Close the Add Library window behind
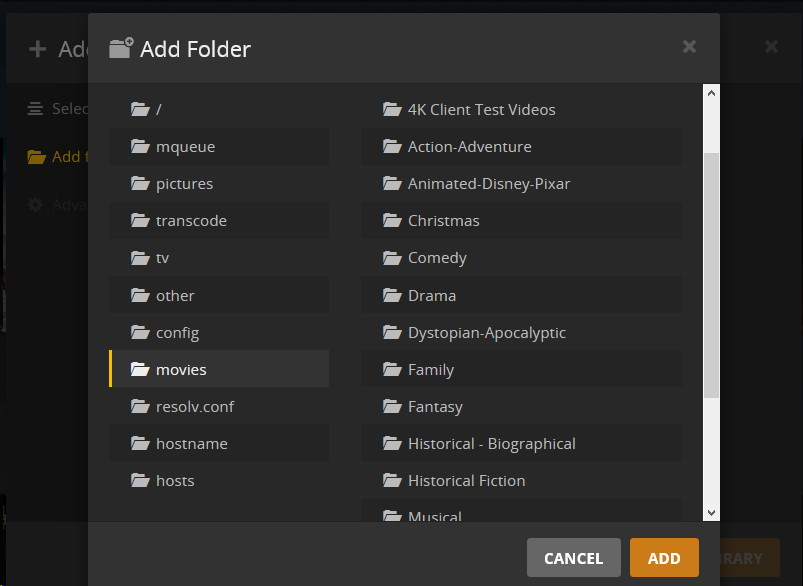803x586 pixels. point(771,47)
